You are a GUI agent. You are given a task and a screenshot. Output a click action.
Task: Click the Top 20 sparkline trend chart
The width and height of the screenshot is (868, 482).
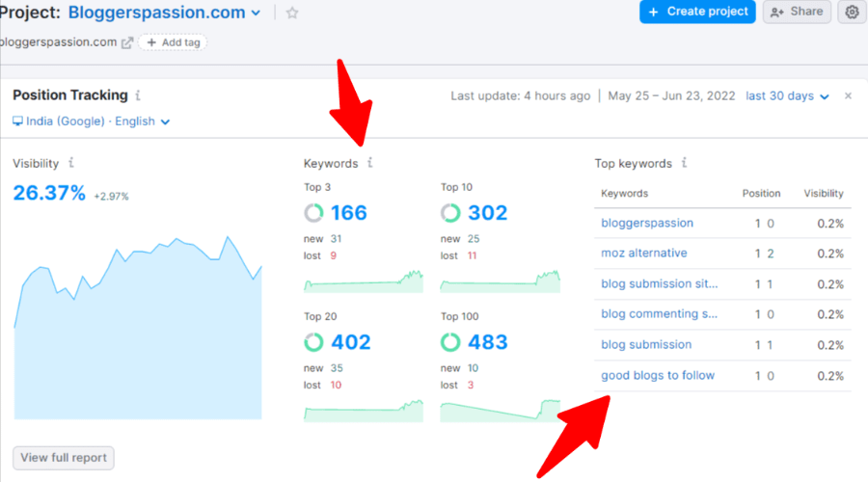[x=364, y=411]
